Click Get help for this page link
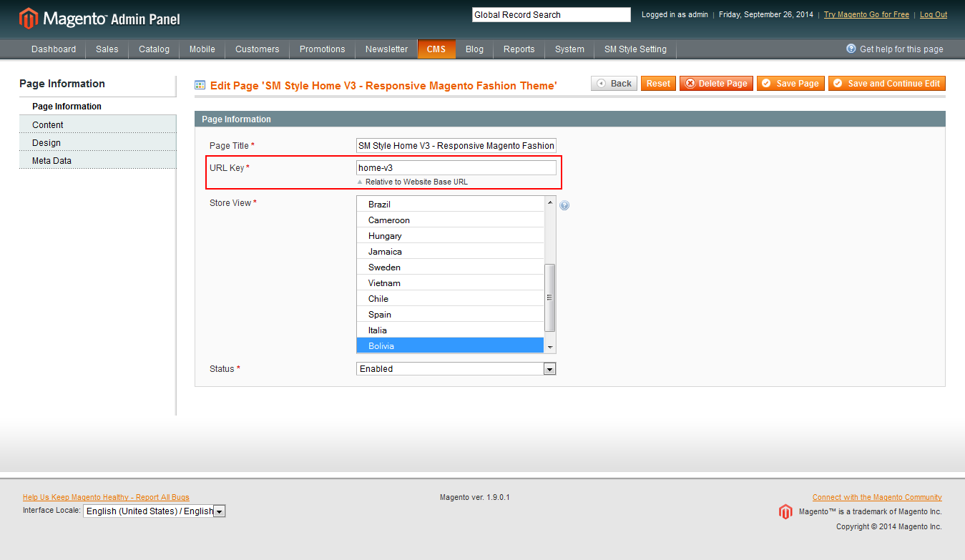The height and width of the screenshot is (560, 965). (901, 49)
